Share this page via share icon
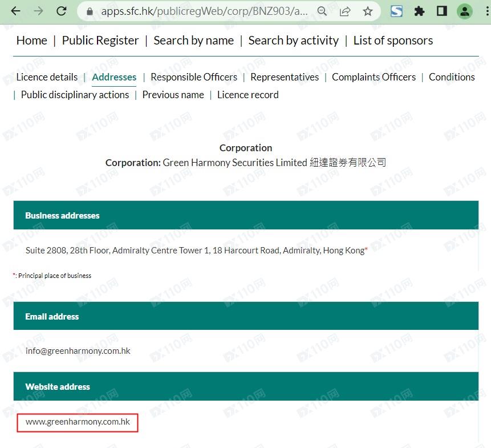 345,11
